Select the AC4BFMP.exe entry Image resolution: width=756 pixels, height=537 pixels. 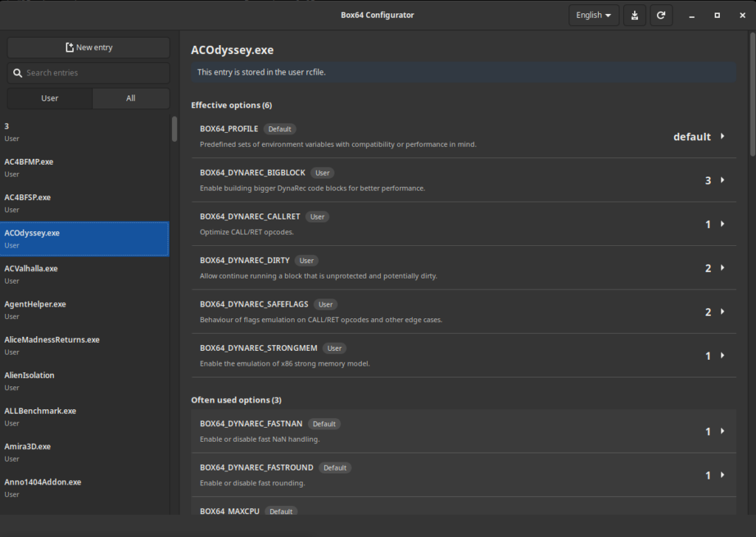pyautogui.click(x=85, y=168)
